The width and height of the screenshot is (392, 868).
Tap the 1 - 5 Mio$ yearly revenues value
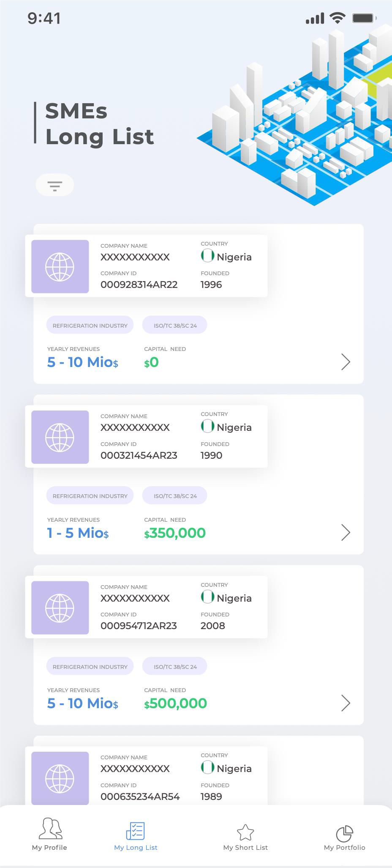[78, 533]
